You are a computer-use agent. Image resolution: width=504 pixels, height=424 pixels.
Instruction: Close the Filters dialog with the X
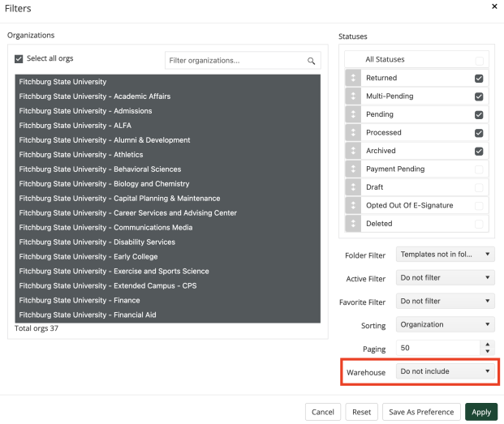pos(494,6)
